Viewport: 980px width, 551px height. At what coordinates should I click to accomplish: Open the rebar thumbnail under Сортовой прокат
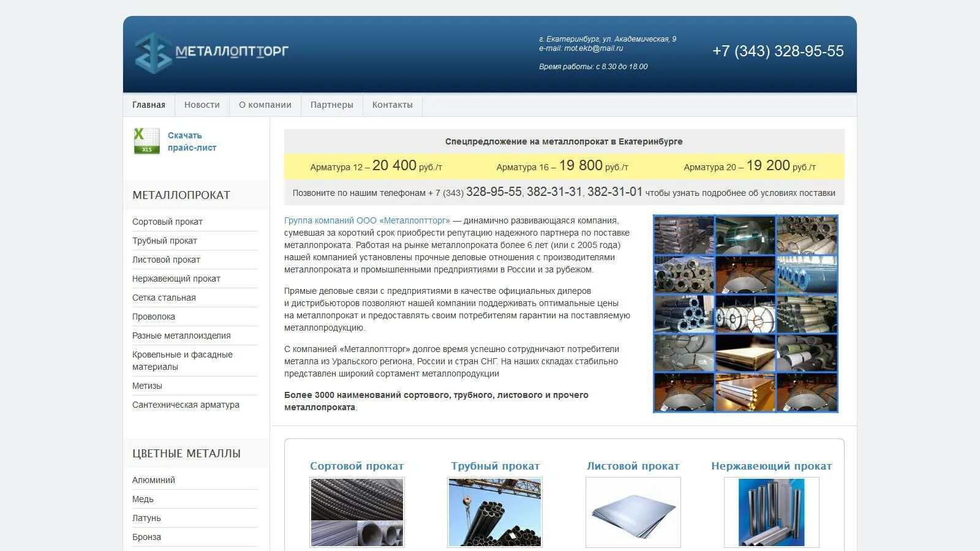point(357,512)
